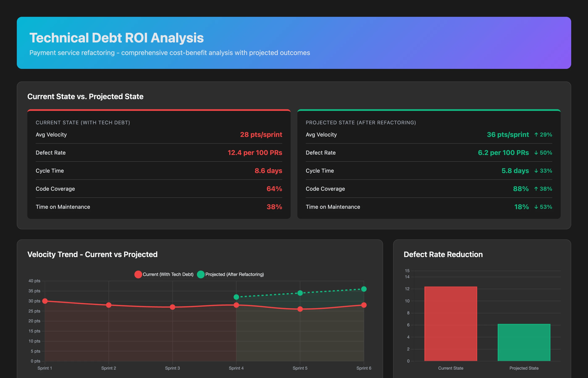Click the up-arrow 29% velocity change
Viewport: 588px width, 378px height.
tap(543, 135)
